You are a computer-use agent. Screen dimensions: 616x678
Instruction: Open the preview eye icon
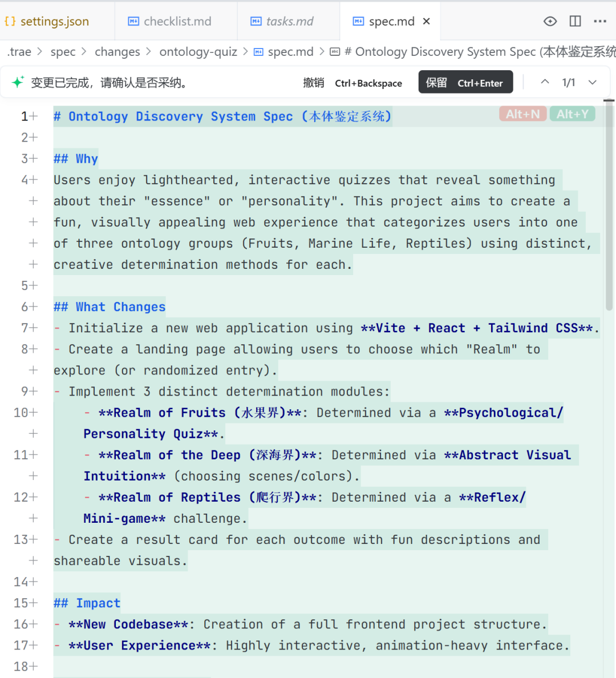(550, 21)
